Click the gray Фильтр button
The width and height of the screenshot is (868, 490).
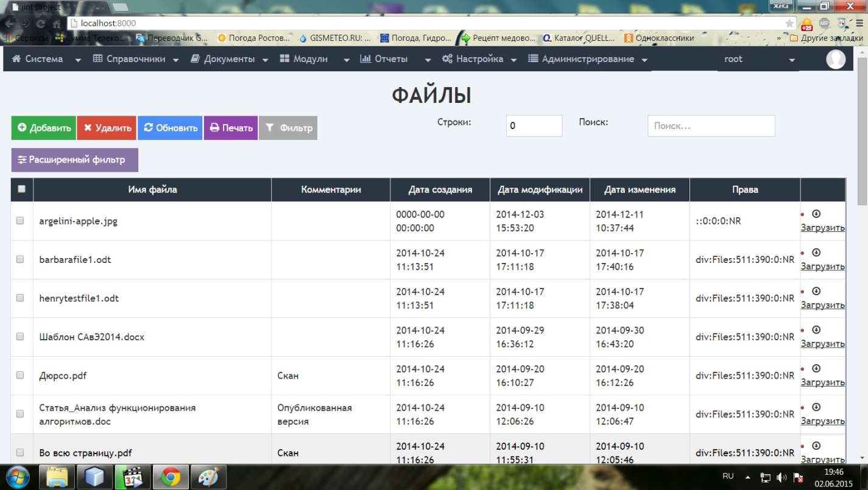point(288,128)
